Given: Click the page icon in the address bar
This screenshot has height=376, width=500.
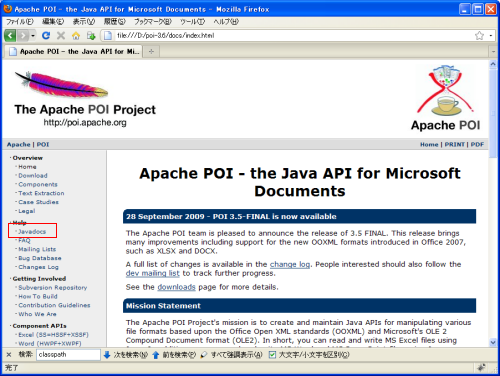Looking at the screenshot, I should [108, 35].
